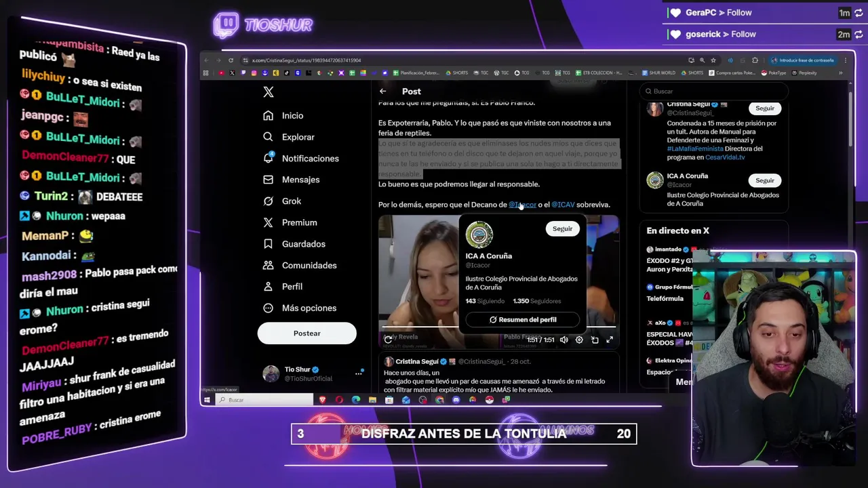The image size is (868, 488).
Task: Open Opera browser from taskbar
Action: (x=339, y=400)
